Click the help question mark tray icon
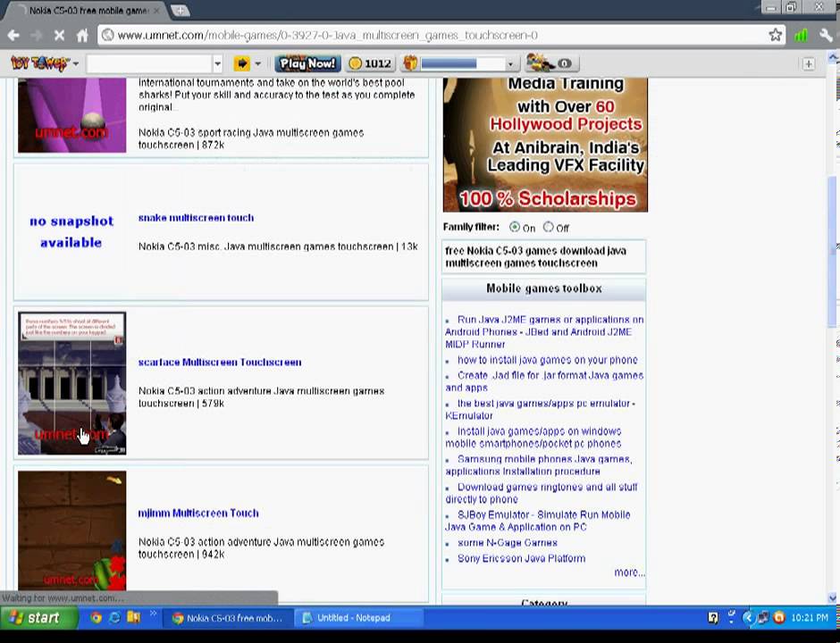This screenshot has height=643, width=840. pyautogui.click(x=712, y=618)
